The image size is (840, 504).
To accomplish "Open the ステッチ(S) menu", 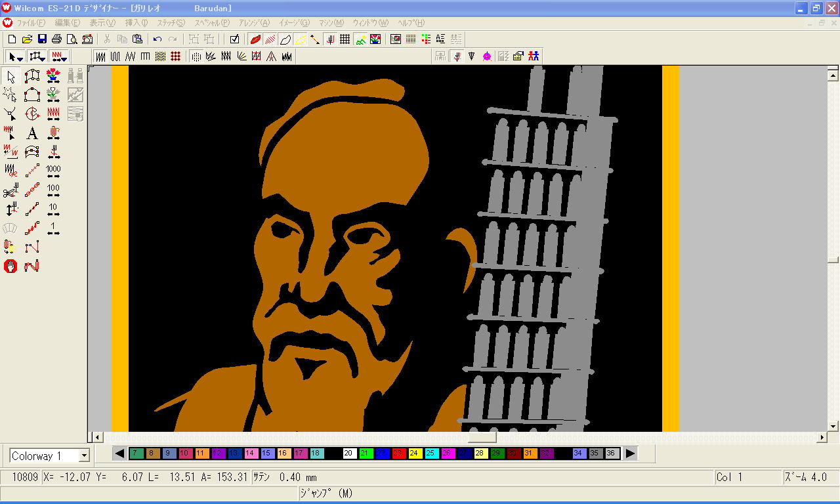I will 171,23.
